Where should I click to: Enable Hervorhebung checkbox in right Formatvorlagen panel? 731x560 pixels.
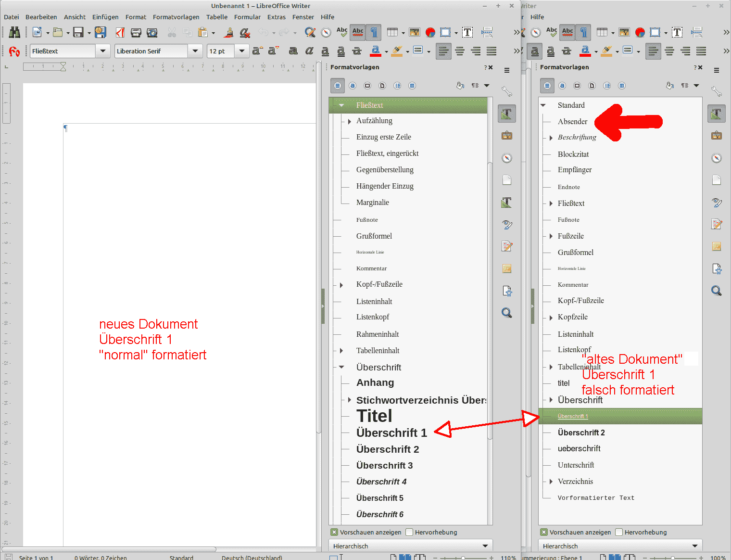coord(619,532)
